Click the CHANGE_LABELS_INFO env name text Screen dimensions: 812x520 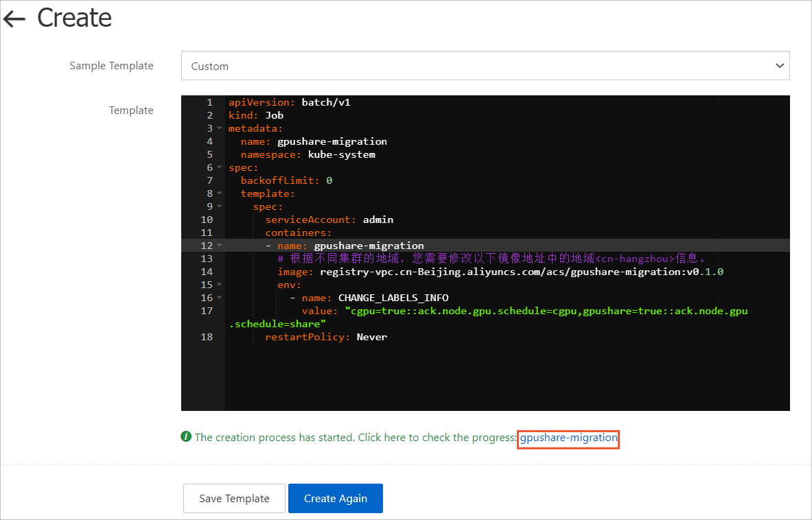click(393, 298)
